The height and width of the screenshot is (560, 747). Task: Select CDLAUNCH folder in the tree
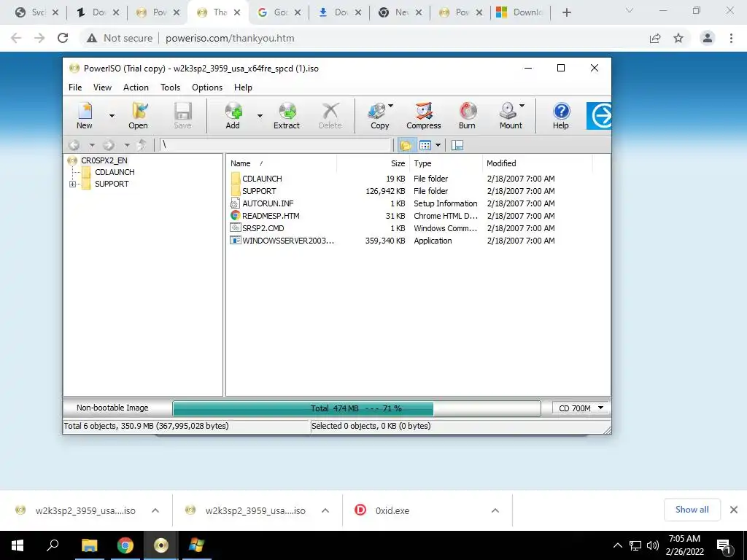[x=115, y=172]
